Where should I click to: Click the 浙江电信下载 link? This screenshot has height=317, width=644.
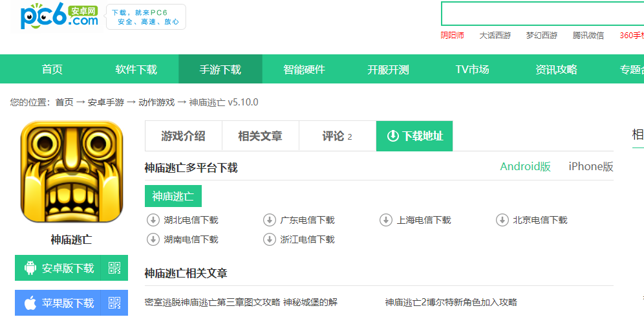coord(307,239)
